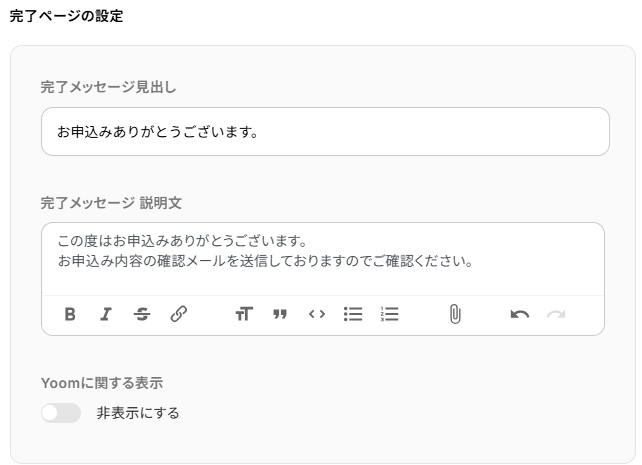Click the 完了メッセージ見出し input field

point(325,132)
